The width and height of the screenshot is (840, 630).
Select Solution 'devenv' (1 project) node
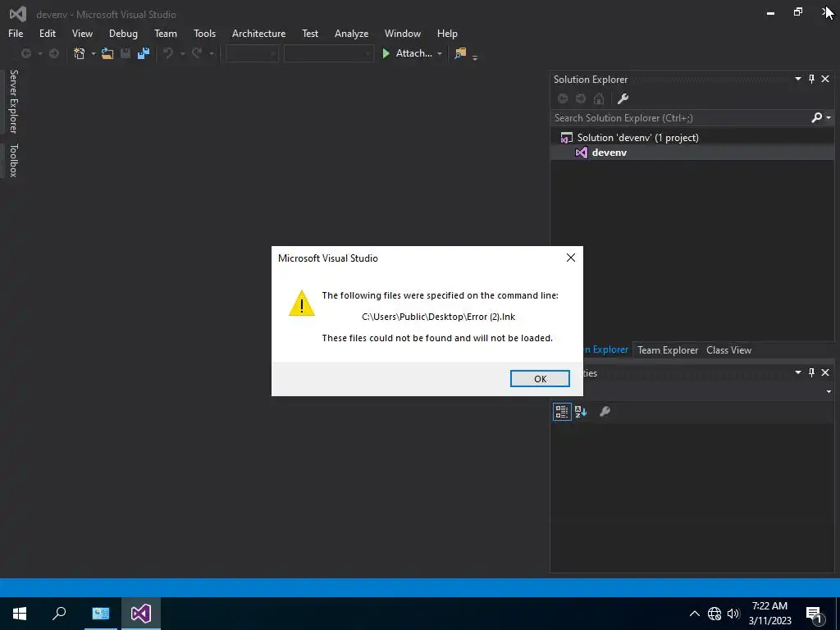pos(637,138)
